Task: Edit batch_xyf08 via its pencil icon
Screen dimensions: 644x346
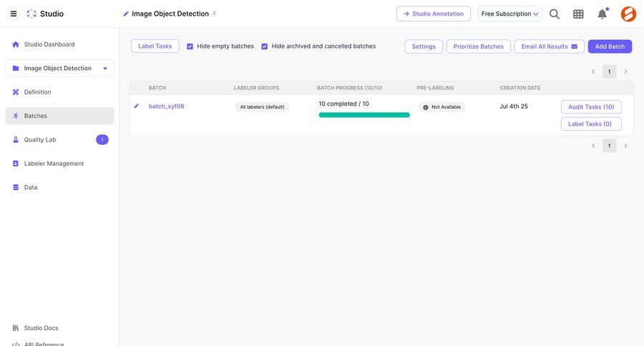Action: tap(137, 106)
